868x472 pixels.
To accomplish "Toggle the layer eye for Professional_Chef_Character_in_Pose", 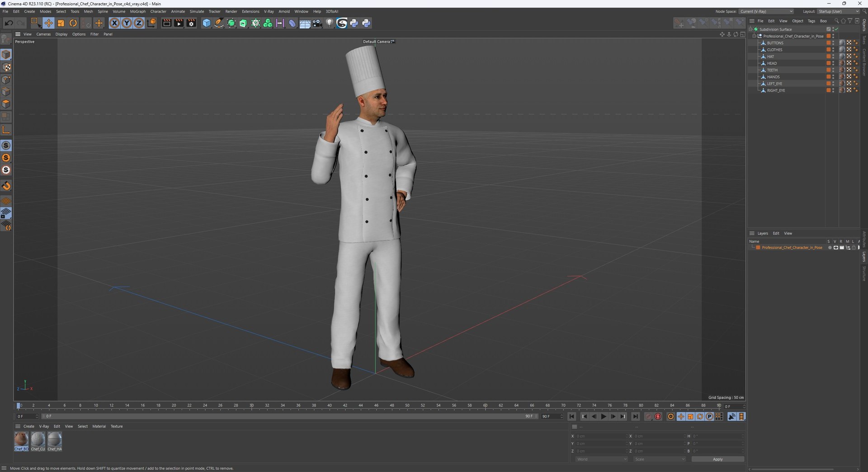I will [x=835, y=248].
